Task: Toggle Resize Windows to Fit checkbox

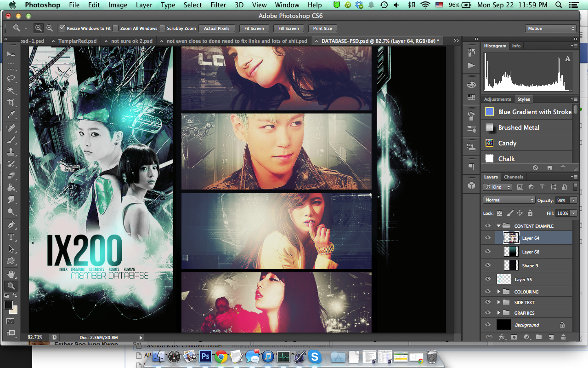Action: [x=62, y=28]
